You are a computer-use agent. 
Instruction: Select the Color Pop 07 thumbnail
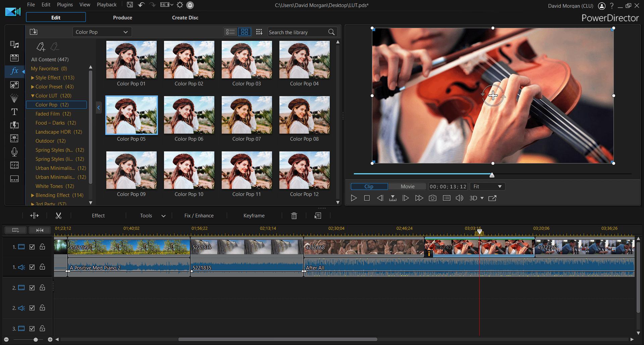247,115
